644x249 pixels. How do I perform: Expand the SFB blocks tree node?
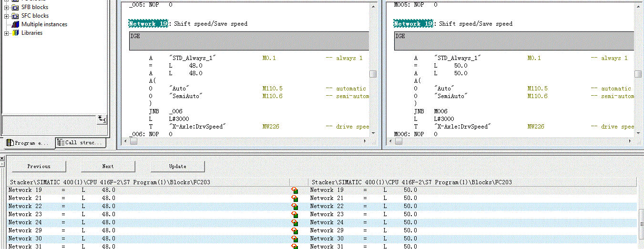(x=6, y=7)
